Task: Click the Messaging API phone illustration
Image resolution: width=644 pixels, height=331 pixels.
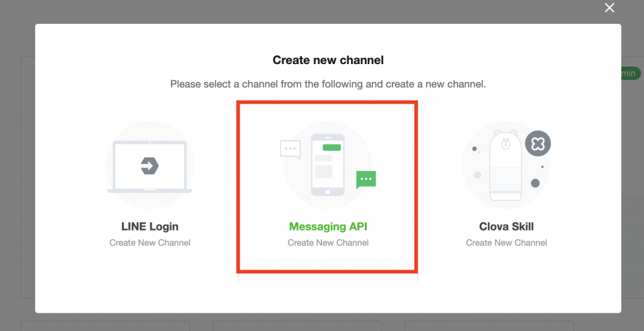Action: [328, 165]
